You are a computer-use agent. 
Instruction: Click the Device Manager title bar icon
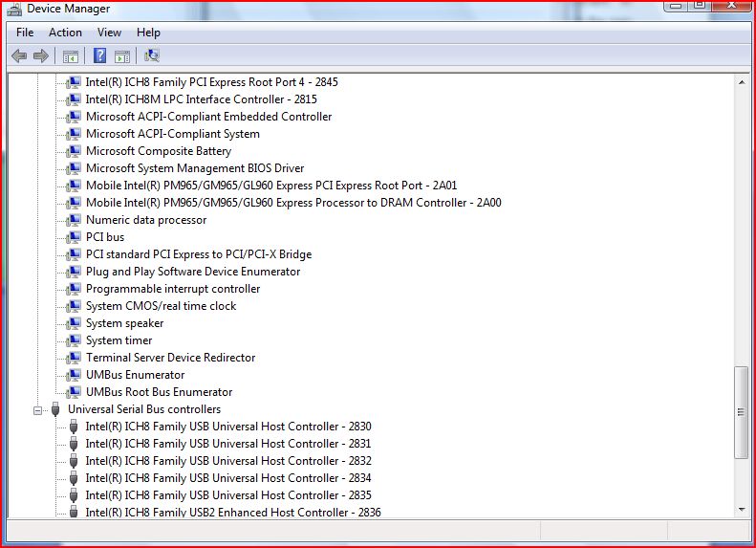pos(14,10)
